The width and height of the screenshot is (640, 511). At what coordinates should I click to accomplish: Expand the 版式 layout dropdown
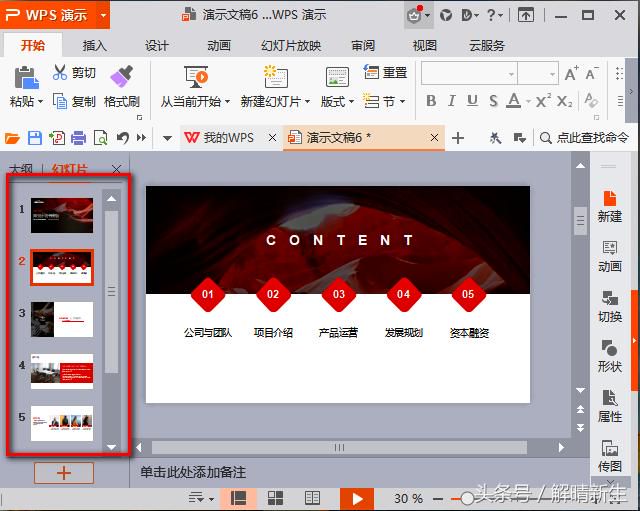point(351,101)
